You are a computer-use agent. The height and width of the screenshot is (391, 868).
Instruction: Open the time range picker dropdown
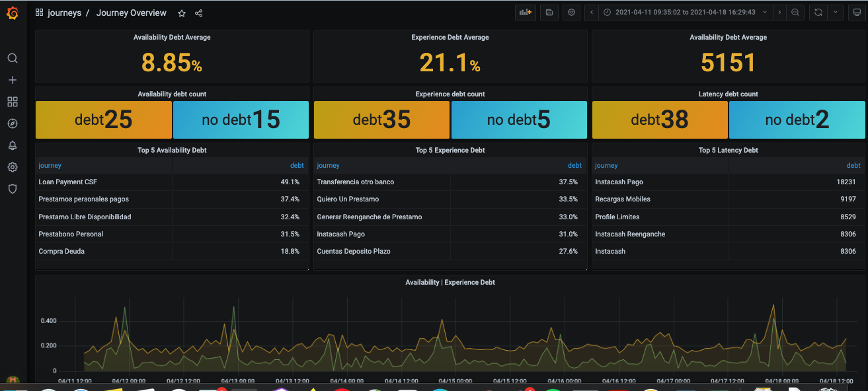click(x=685, y=13)
